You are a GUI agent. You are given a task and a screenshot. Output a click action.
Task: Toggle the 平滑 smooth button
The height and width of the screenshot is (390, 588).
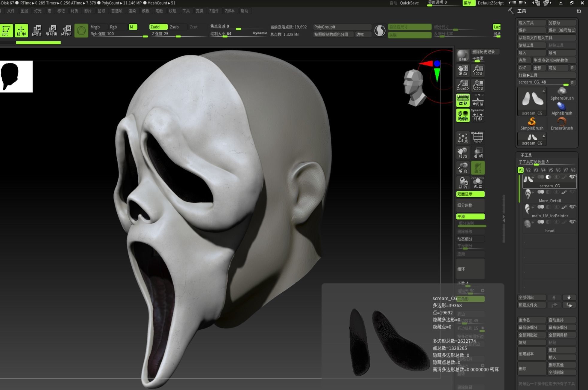coord(470,216)
